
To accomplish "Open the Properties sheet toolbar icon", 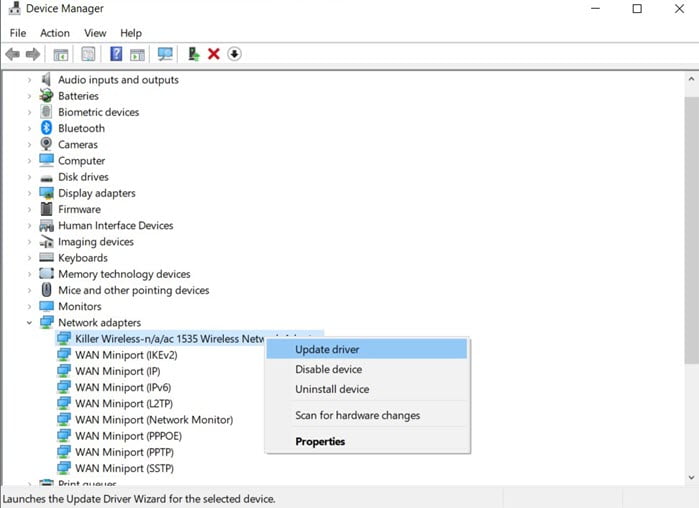I will (x=88, y=54).
